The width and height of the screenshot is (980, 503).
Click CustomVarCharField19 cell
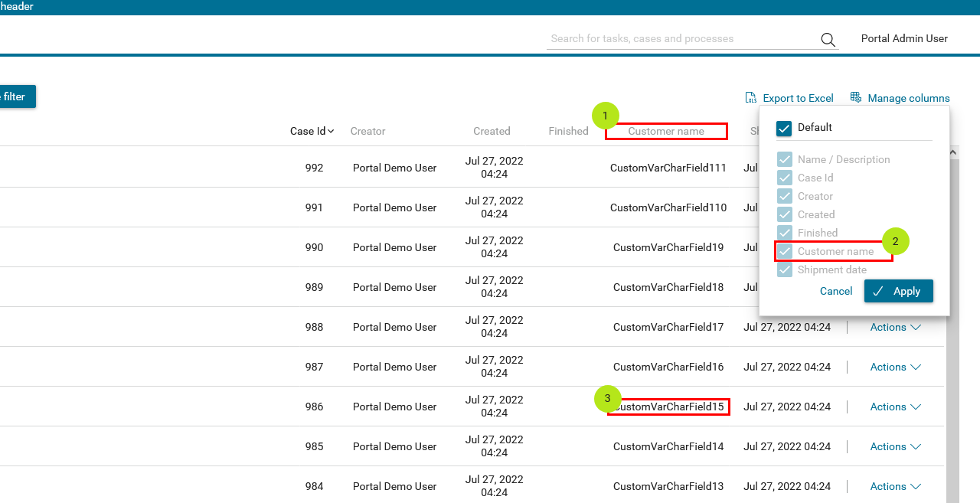coord(668,247)
